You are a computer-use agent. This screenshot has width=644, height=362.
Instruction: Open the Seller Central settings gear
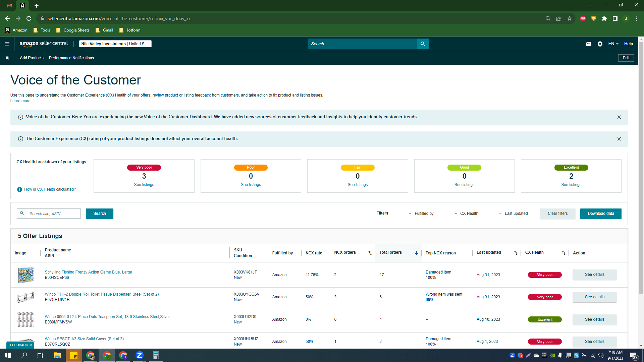tap(600, 44)
